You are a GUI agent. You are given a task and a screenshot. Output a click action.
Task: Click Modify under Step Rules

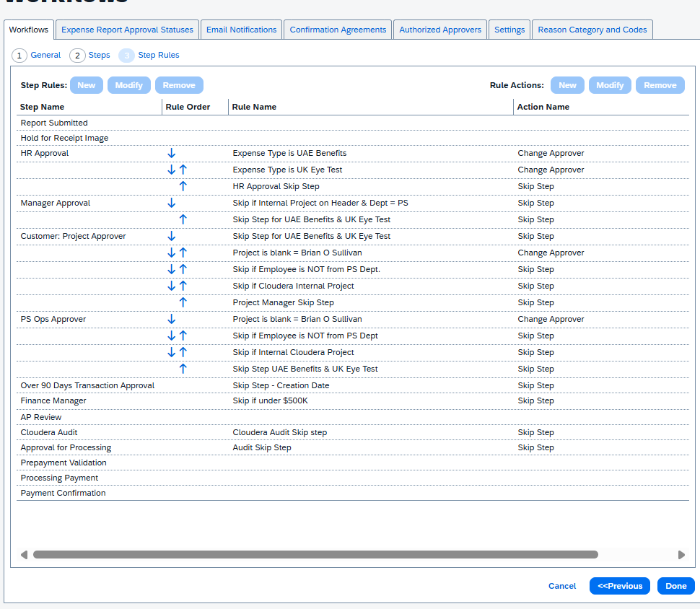(129, 85)
